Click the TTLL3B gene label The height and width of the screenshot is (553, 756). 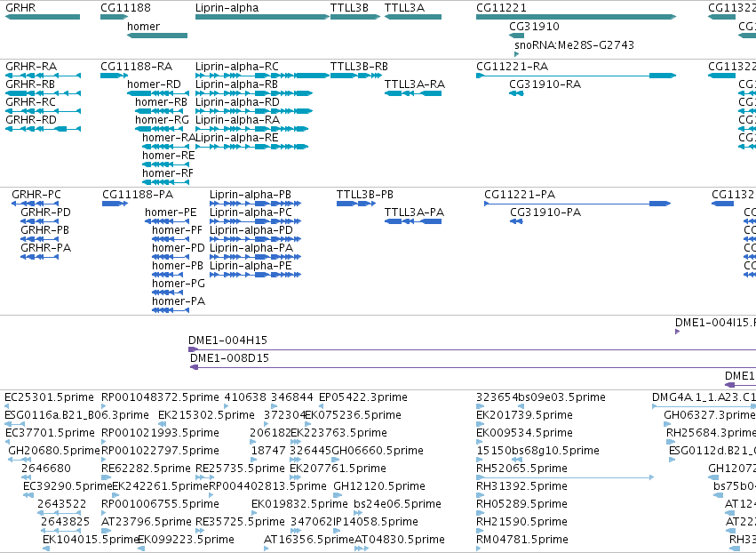click(349, 8)
